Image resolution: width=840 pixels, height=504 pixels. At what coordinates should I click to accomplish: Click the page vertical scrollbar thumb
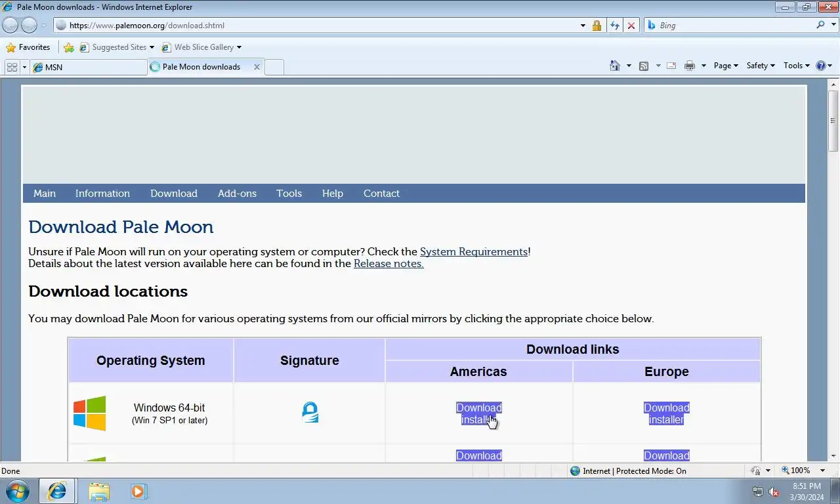click(833, 121)
